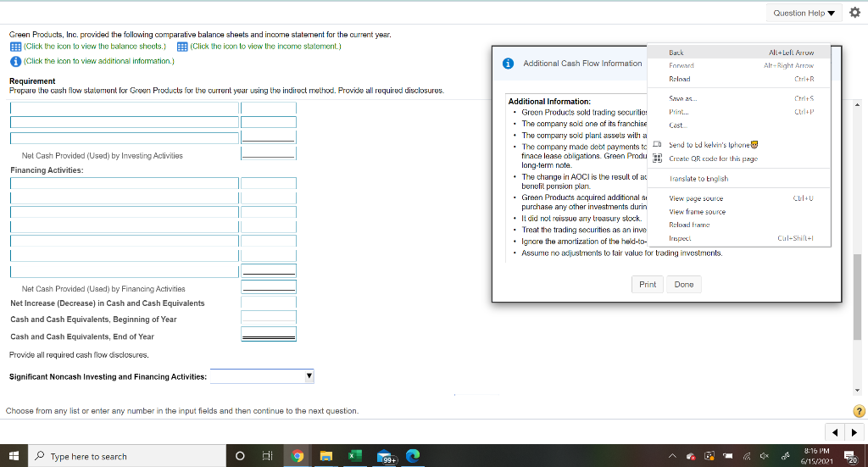Open the balance sheets table icon
This screenshot has width=868, height=467.
pos(15,47)
